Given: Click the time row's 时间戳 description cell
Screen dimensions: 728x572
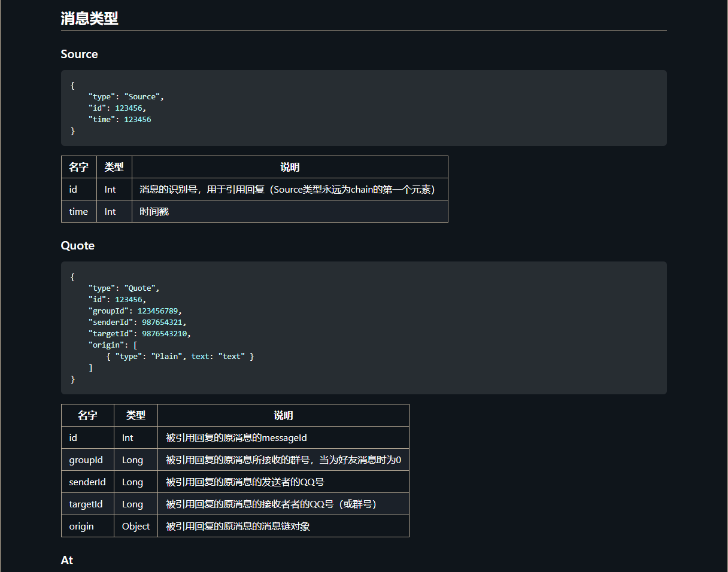Looking at the screenshot, I should point(154,211).
